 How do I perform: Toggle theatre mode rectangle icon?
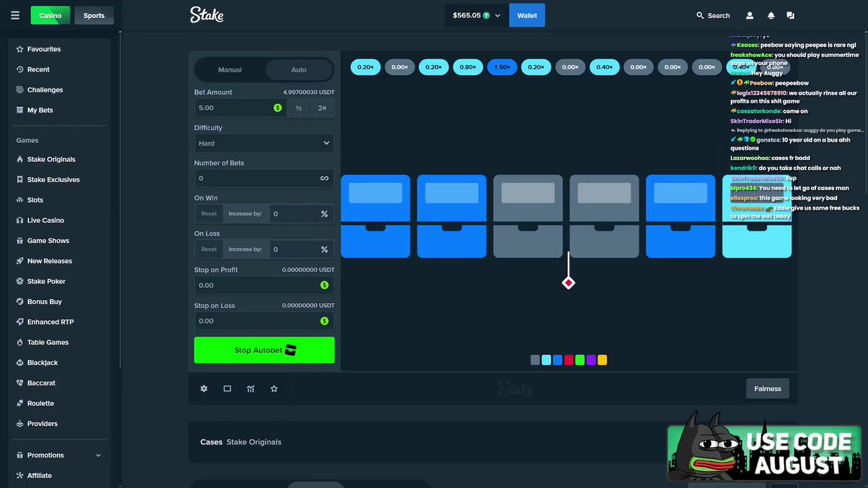227,388
